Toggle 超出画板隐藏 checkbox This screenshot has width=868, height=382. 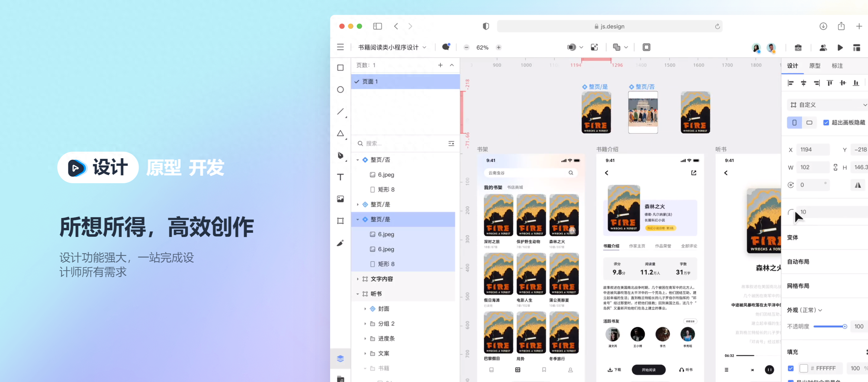pyautogui.click(x=826, y=123)
